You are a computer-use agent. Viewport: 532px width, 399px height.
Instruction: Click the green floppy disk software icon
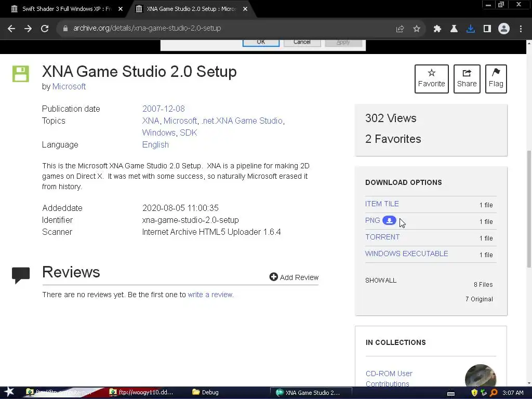click(21, 74)
